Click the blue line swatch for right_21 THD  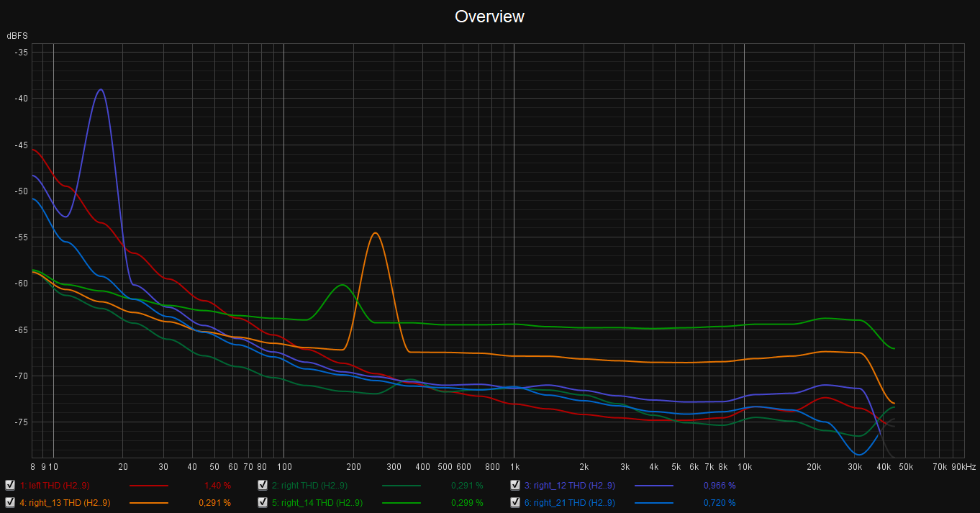(x=654, y=503)
